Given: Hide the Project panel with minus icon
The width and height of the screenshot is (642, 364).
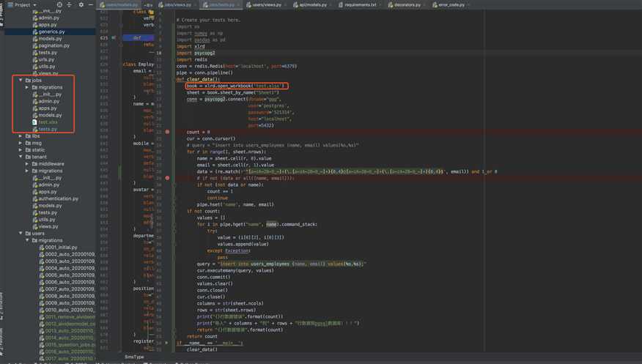Looking at the screenshot, I should click(x=91, y=5).
